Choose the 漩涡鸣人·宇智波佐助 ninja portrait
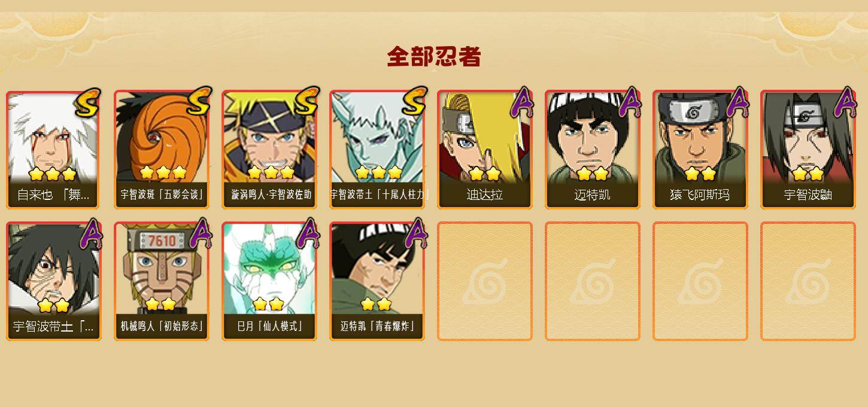The height and width of the screenshot is (407, 868). click(269, 150)
